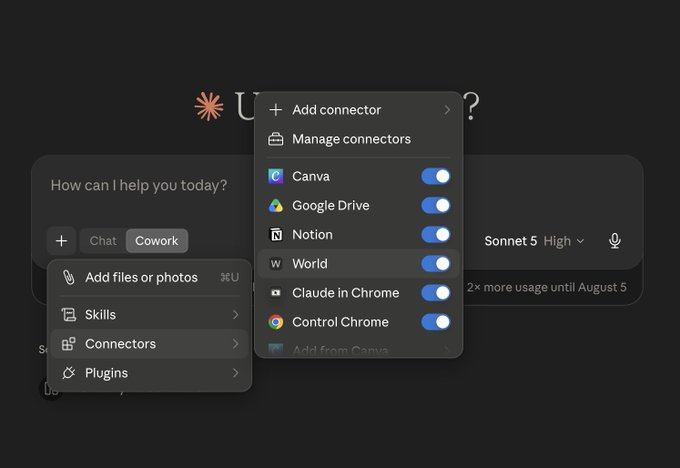The image size is (680, 468).
Task: Turn off the Google Drive toggle
Action: tap(436, 206)
